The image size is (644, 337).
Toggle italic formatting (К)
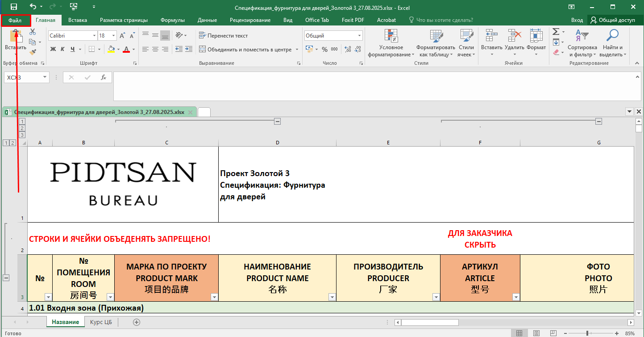62,49
